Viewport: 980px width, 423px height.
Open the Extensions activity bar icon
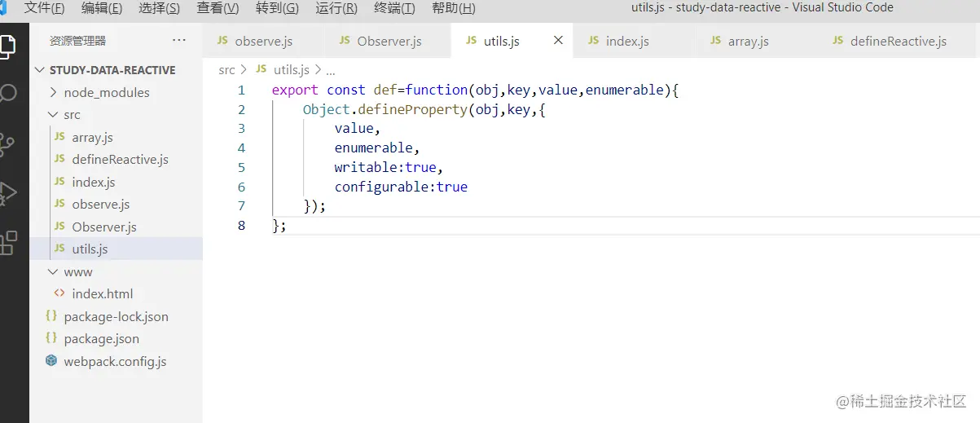[x=8, y=242]
